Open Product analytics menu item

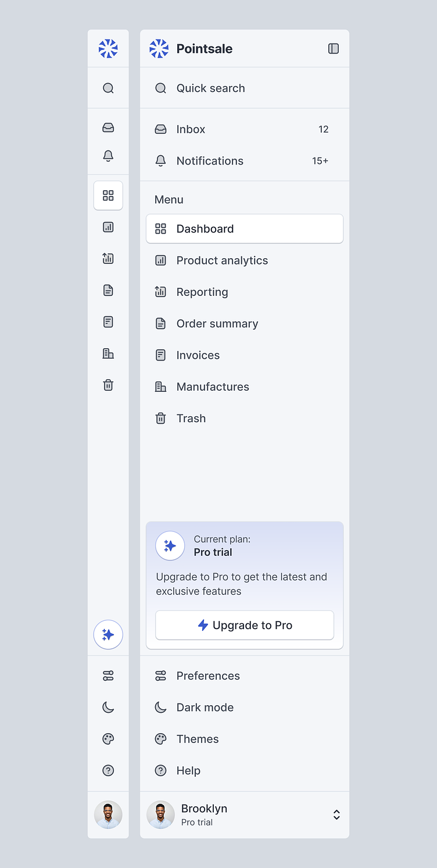[222, 260]
